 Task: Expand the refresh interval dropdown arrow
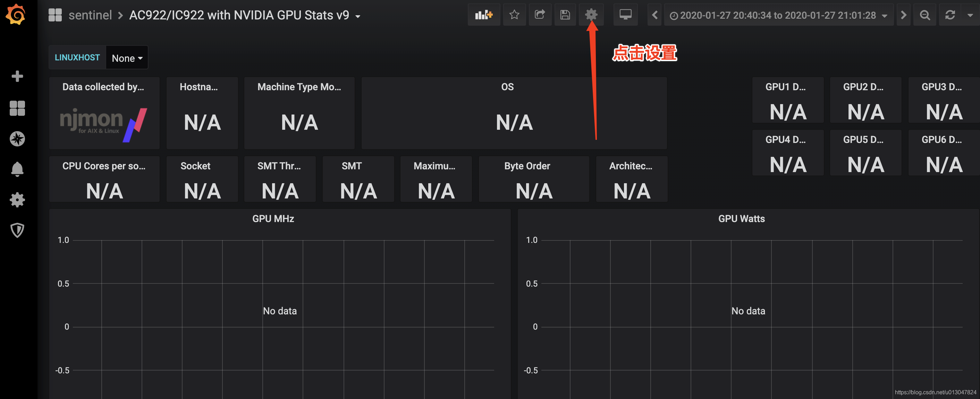point(970,15)
